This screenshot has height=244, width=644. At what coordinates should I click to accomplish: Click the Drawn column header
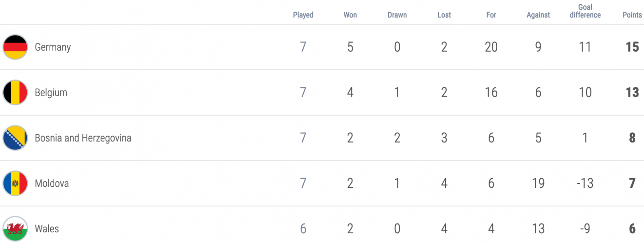tap(397, 15)
